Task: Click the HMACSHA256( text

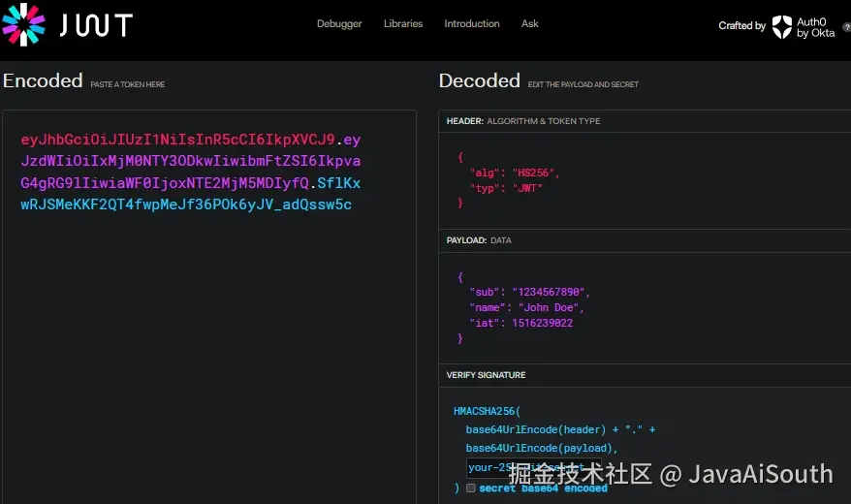Action: pyautogui.click(x=487, y=411)
